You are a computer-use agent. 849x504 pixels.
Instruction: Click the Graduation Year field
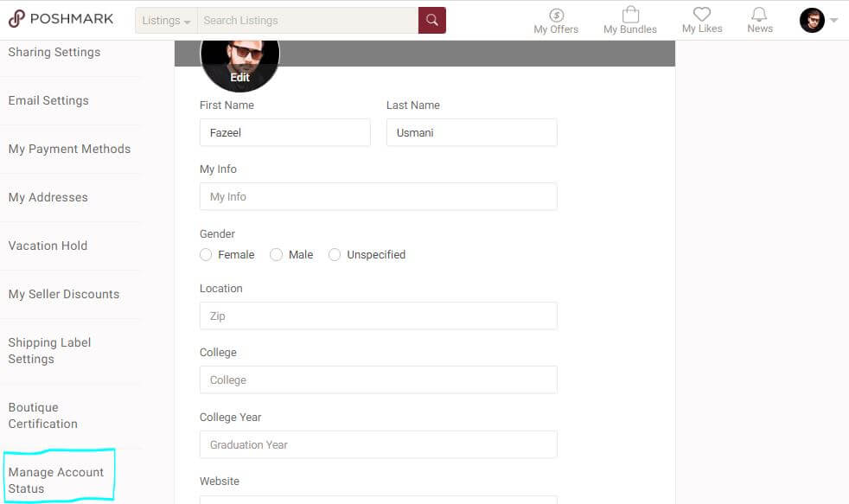click(x=379, y=444)
